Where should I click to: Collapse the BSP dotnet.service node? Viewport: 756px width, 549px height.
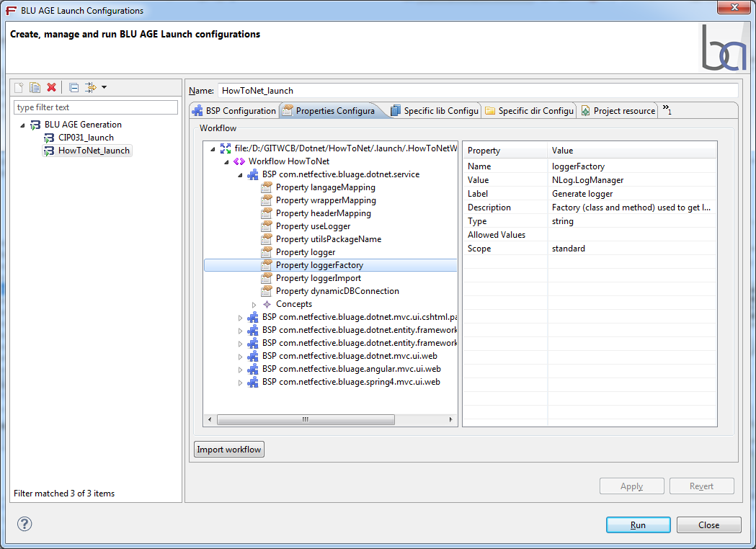240,175
